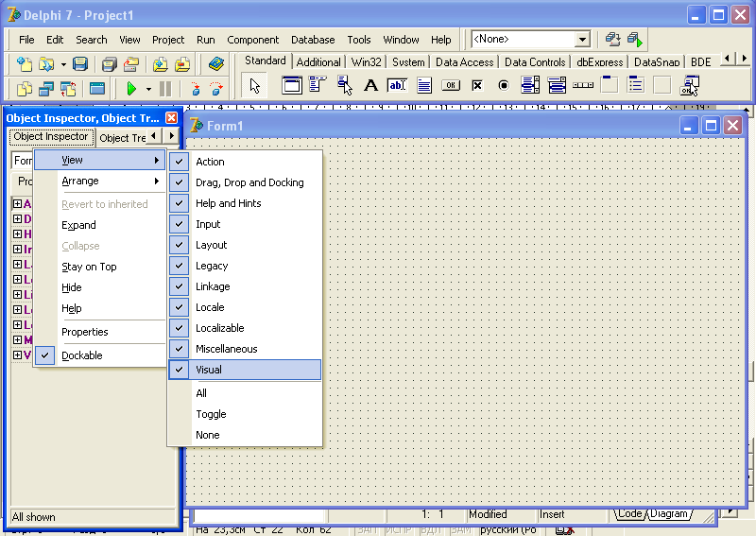756x536 pixels.
Task: Select the Edit component (ab icon)
Action: pos(397,85)
